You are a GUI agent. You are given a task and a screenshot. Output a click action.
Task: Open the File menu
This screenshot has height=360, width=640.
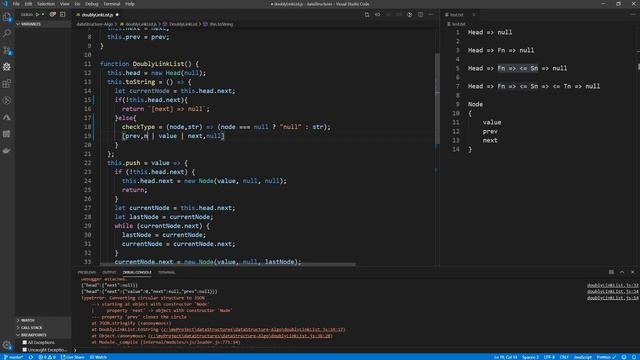tap(16, 4)
